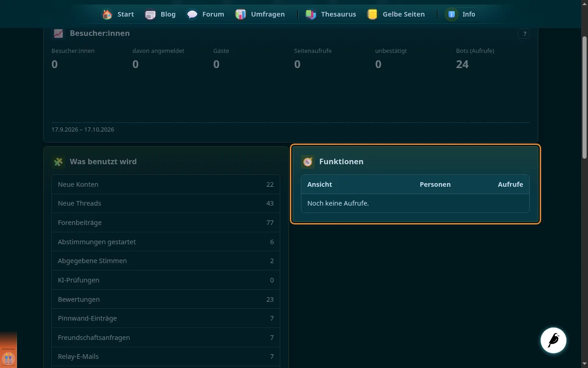The width and height of the screenshot is (588, 368).
Task: Select the Neue Threads row
Action: [166, 203]
